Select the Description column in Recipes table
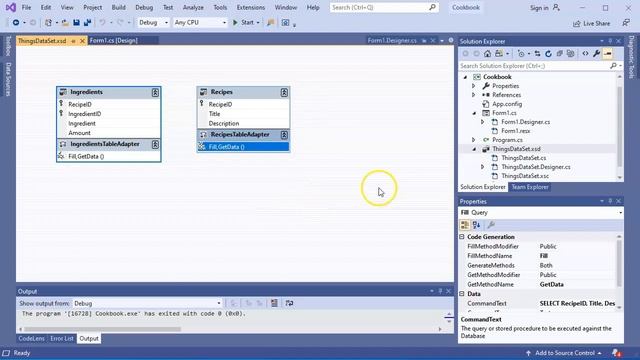The width and height of the screenshot is (640, 360). [224, 123]
